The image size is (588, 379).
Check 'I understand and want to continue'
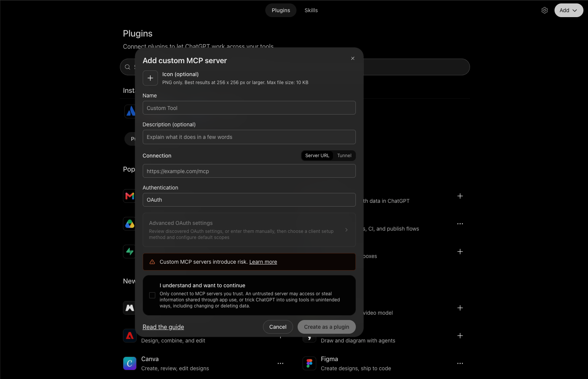click(152, 295)
